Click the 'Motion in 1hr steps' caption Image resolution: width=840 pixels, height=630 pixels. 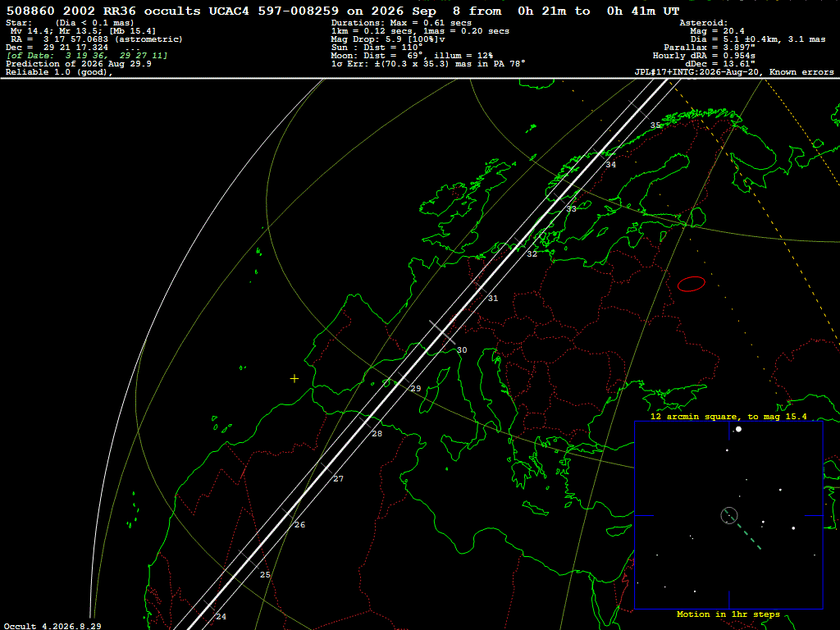728,614
